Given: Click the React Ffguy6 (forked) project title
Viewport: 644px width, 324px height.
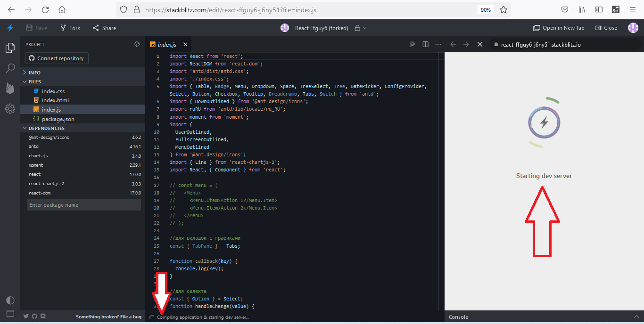Looking at the screenshot, I should pyautogui.click(x=322, y=28).
